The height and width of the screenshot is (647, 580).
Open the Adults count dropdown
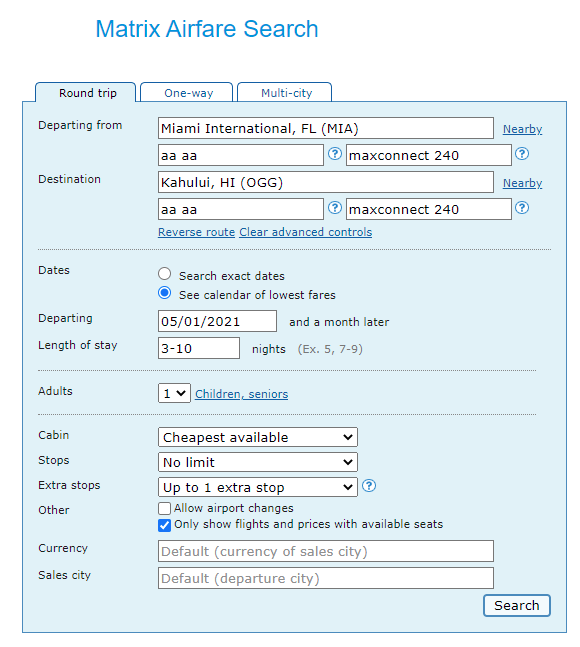point(174,393)
